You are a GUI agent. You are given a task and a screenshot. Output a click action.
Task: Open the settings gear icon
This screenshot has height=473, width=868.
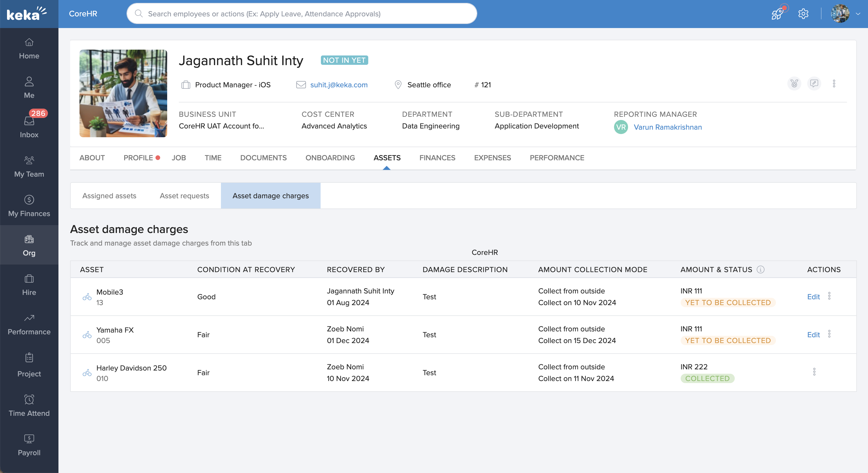803,14
